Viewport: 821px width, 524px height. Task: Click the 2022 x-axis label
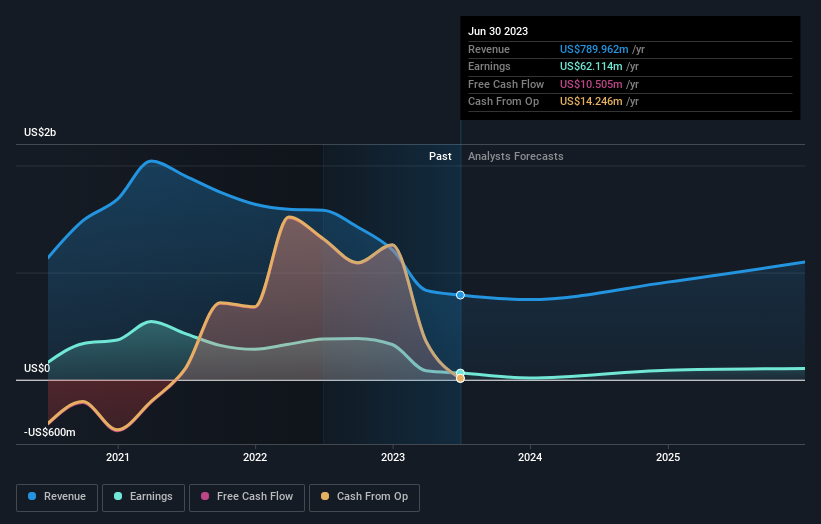(x=255, y=457)
